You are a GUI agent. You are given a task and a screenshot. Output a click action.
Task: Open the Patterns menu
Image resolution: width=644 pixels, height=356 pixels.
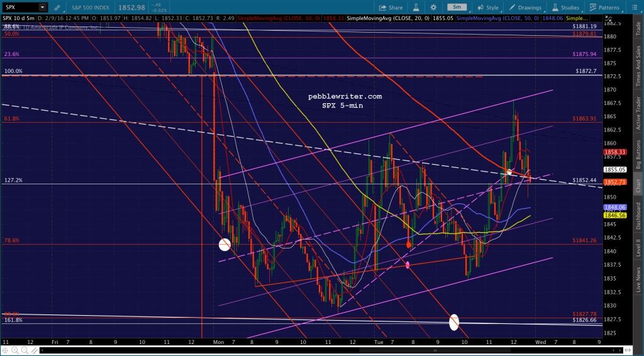tap(604, 8)
